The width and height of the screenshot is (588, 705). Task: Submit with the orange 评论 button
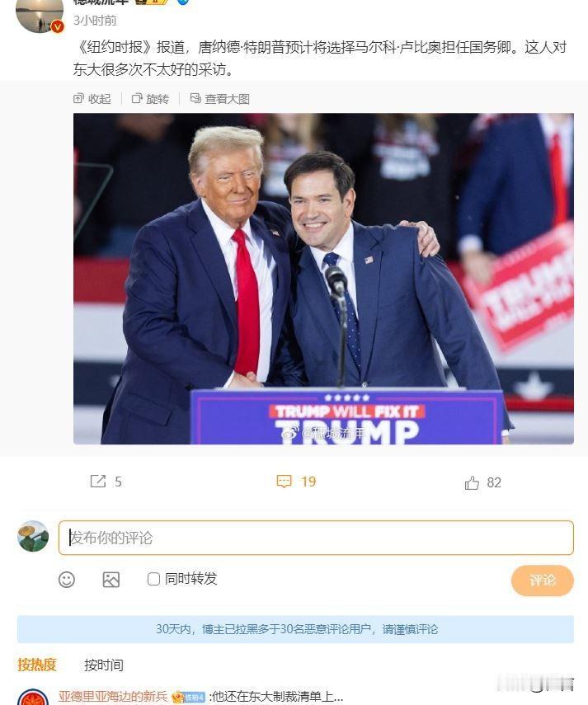pos(543,580)
